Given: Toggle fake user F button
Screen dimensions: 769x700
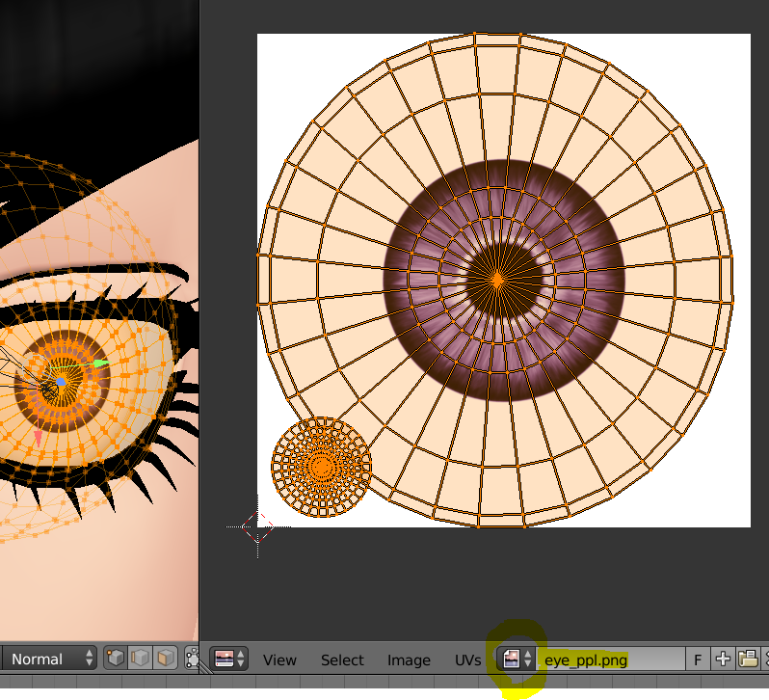Looking at the screenshot, I should 698,660.
